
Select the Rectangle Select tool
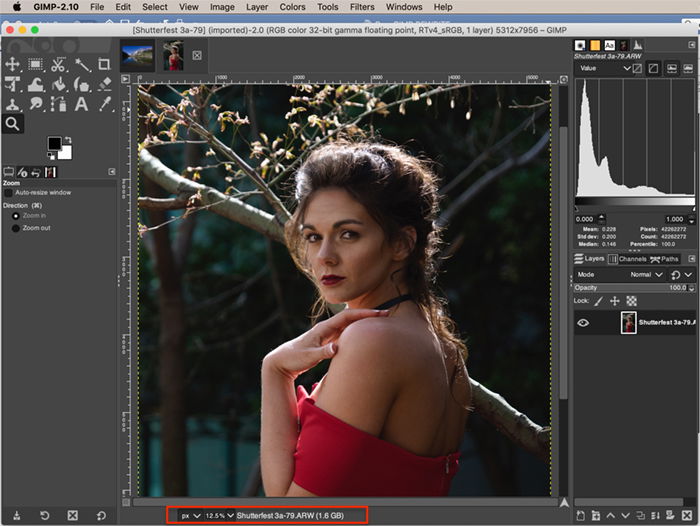36,64
